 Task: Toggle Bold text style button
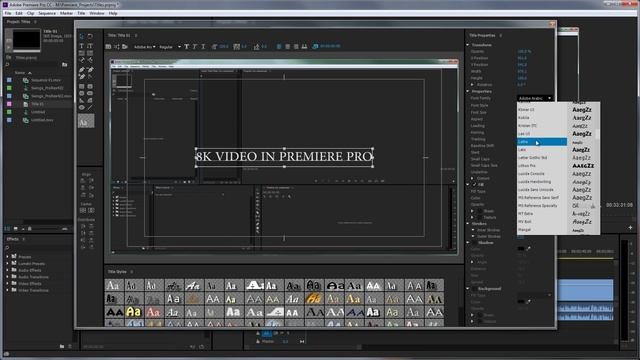pyautogui.click(x=187, y=47)
